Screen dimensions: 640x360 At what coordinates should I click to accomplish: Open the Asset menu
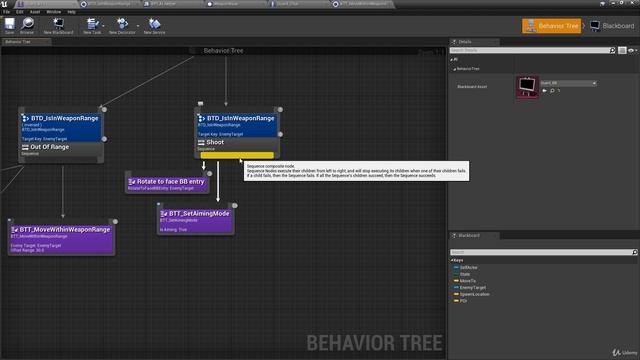click(35, 12)
